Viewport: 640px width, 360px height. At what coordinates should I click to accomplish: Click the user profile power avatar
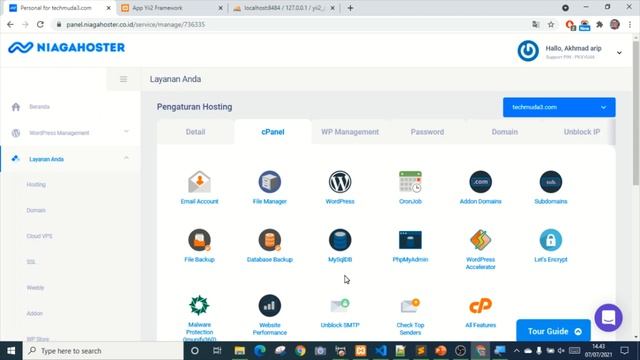(528, 51)
